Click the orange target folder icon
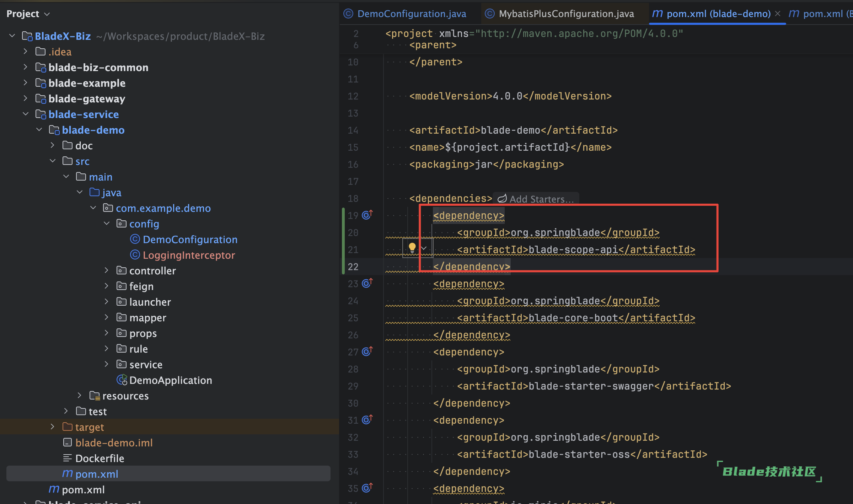853x504 pixels. tap(68, 427)
